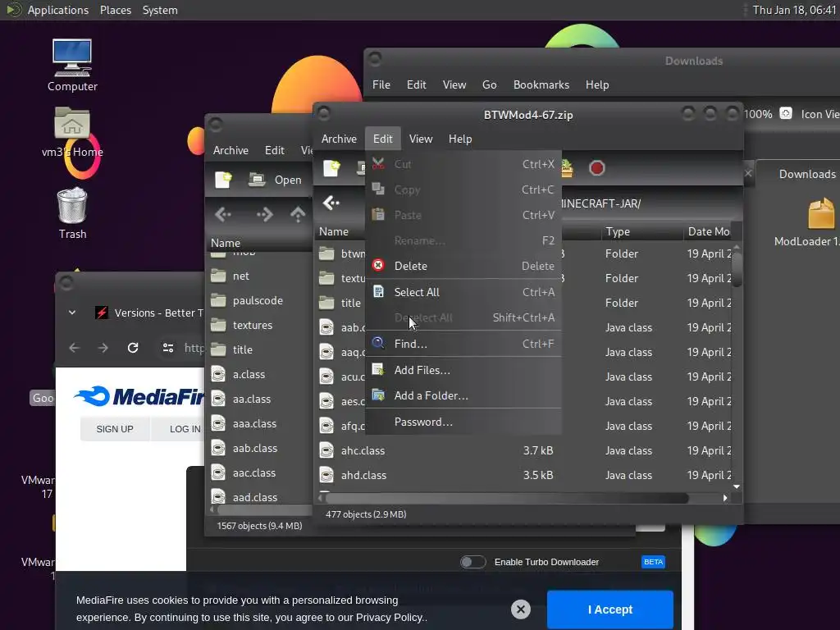
Task: Open the Archive menu in BTWMod4-67.zip window
Action: pos(339,139)
